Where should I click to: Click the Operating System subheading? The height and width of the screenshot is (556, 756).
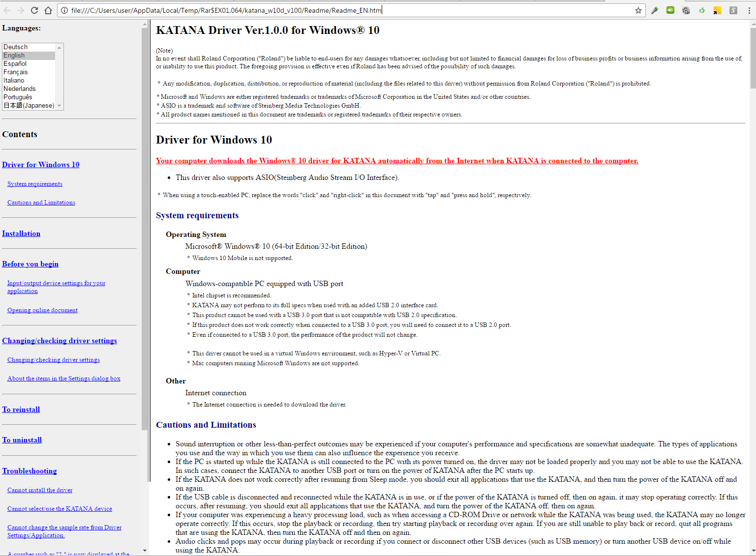point(196,234)
